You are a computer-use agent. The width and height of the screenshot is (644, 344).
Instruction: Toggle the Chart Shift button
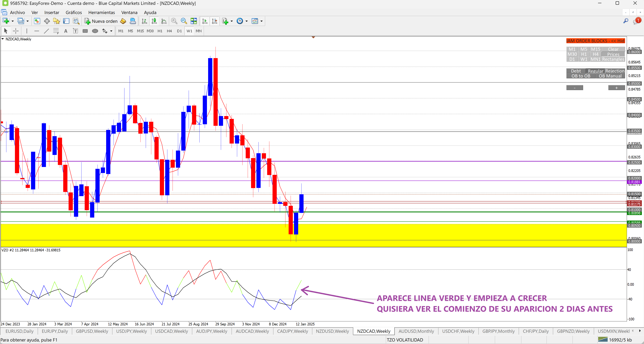[214, 21]
